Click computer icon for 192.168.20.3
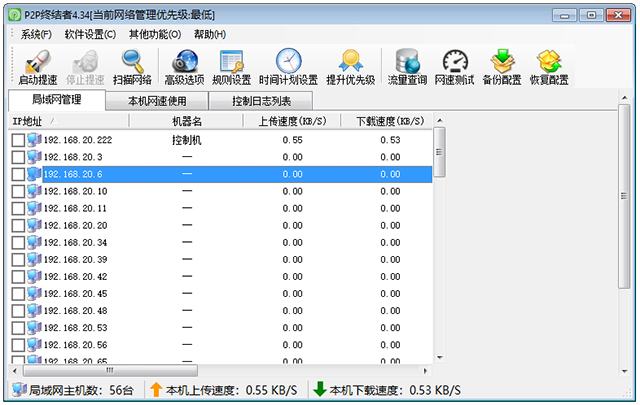The height and width of the screenshot is (405, 640). [34, 157]
